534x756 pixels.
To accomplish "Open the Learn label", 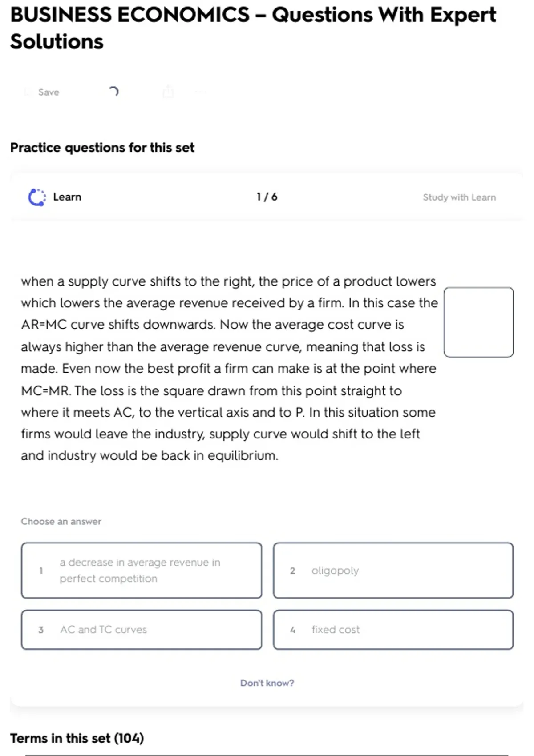I will pyautogui.click(x=67, y=197).
